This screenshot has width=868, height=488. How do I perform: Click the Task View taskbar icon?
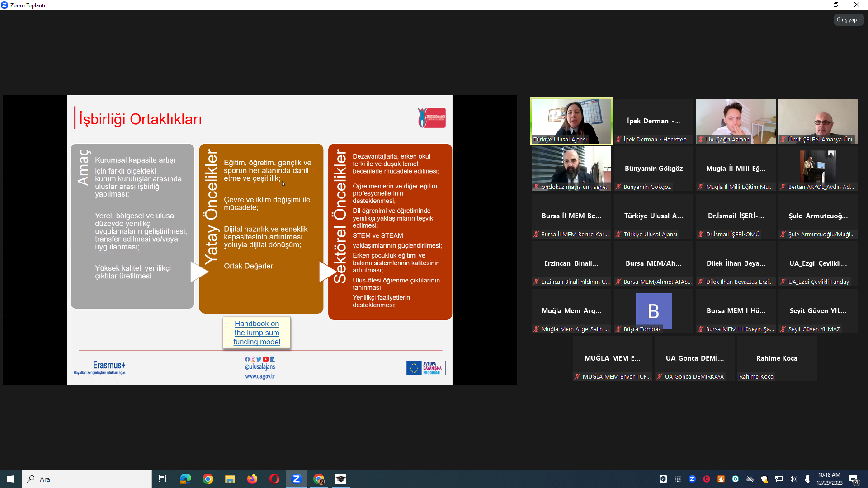click(x=163, y=479)
